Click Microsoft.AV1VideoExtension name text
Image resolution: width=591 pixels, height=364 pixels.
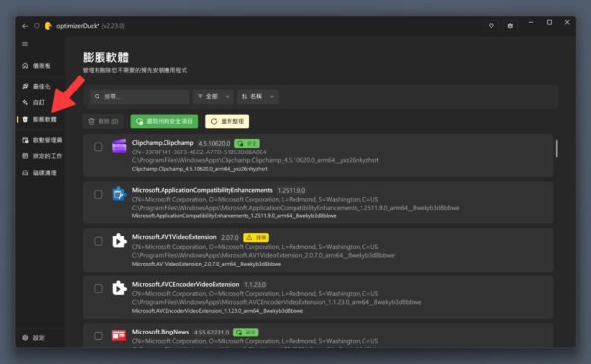173,237
